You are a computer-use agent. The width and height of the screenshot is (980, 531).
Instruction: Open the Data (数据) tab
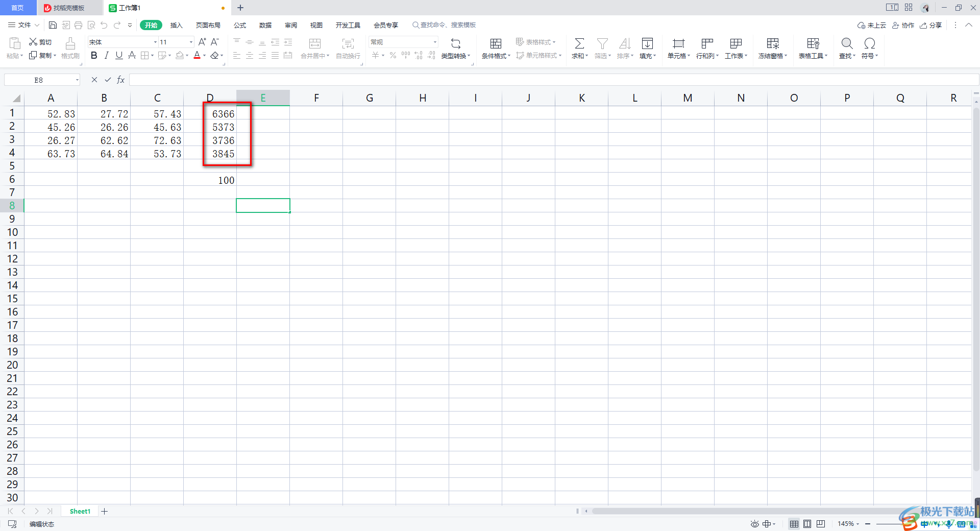(x=265, y=25)
